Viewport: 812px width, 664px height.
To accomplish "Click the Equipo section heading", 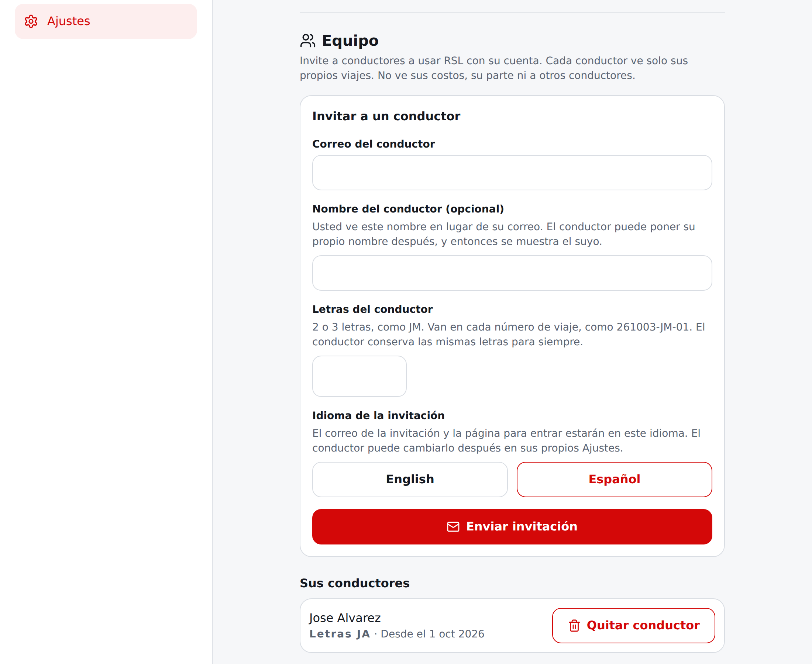I will click(350, 41).
